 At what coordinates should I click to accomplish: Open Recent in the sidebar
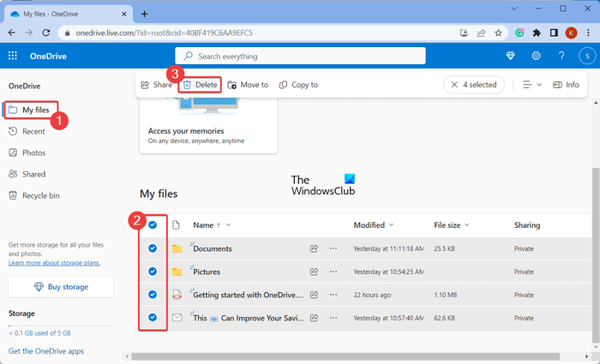[x=27, y=132]
